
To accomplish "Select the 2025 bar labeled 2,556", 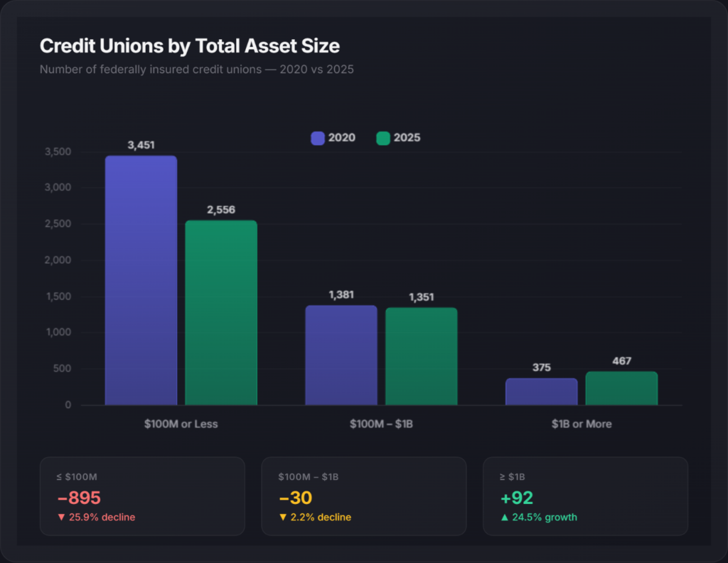I will click(x=221, y=313).
